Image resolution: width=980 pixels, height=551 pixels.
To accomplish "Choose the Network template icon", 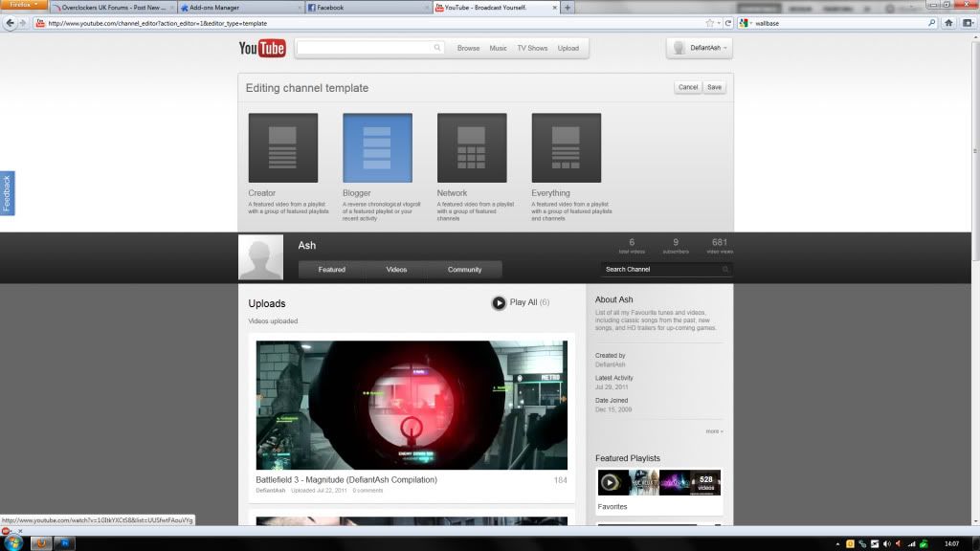I will pos(472,148).
